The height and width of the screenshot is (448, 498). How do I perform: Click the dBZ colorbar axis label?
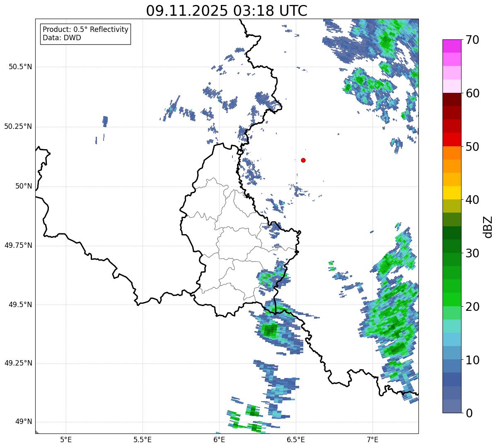click(x=488, y=226)
